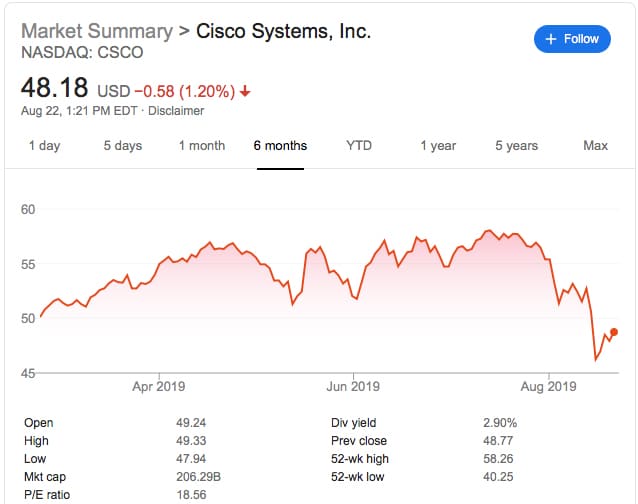
Task: Open the Max range tab
Action: click(595, 146)
